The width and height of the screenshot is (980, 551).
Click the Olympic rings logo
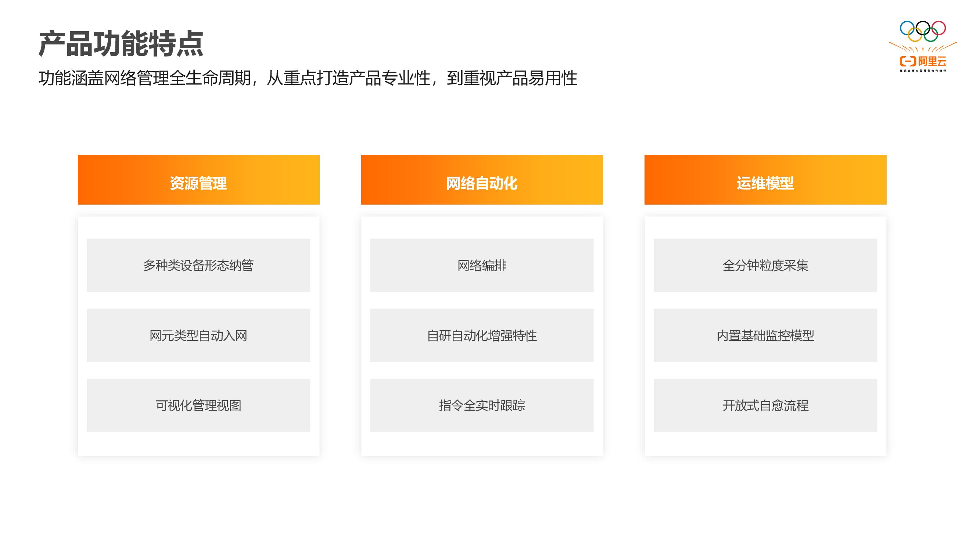click(923, 31)
